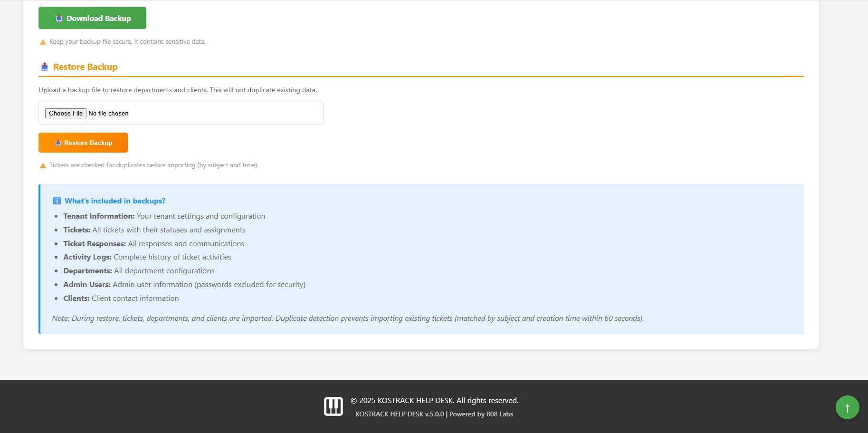The height and width of the screenshot is (433, 868).
Task: Click the warning triangle beside duplicates notice
Action: click(x=42, y=165)
